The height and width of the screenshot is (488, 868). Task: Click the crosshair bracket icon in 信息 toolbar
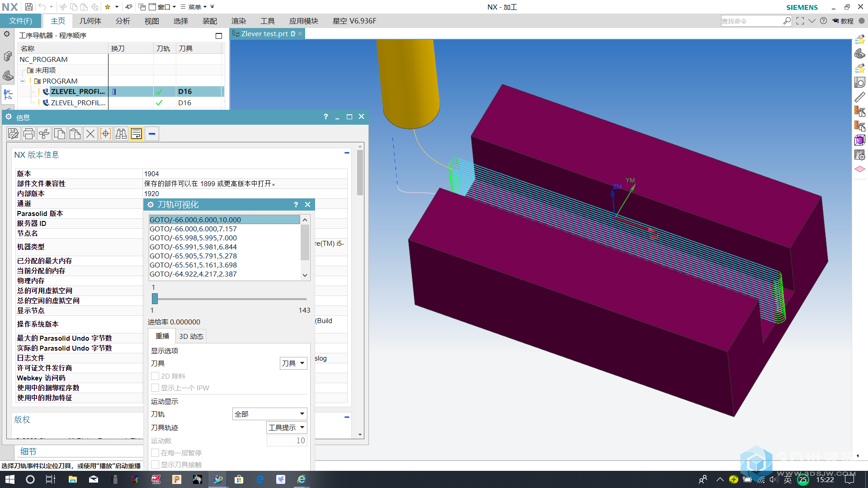click(x=106, y=134)
